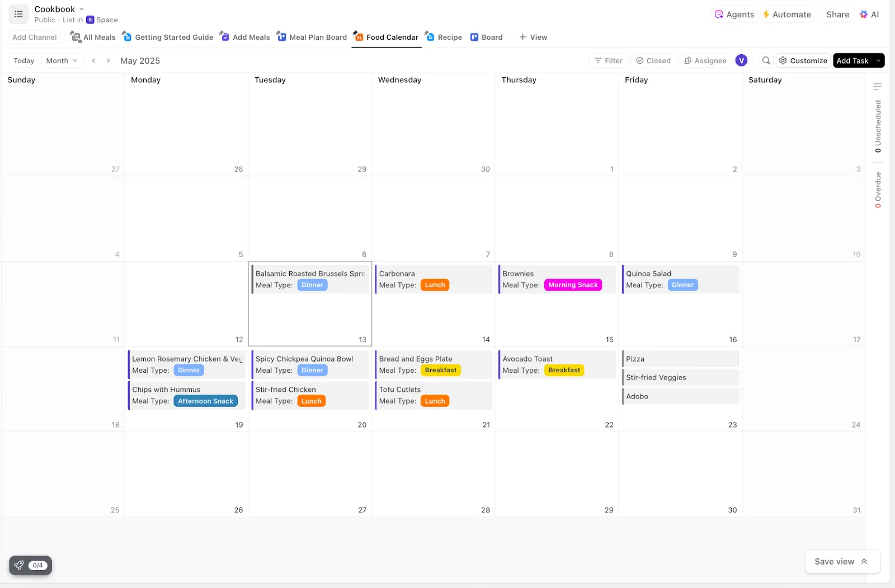Viewport: 895px width, 588px height.
Task: Select the day 26 cell
Action: click(187, 474)
